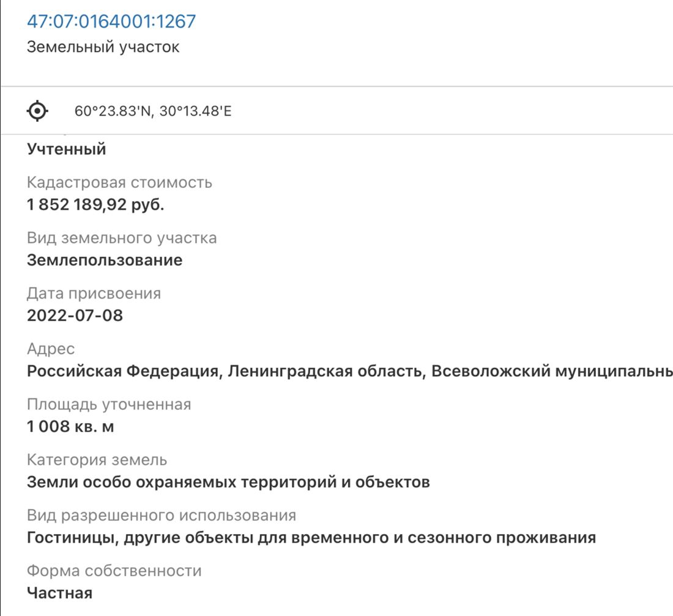The image size is (673, 616).
Task: Click the 'Земельный участок' subtitle
Action: tap(103, 48)
